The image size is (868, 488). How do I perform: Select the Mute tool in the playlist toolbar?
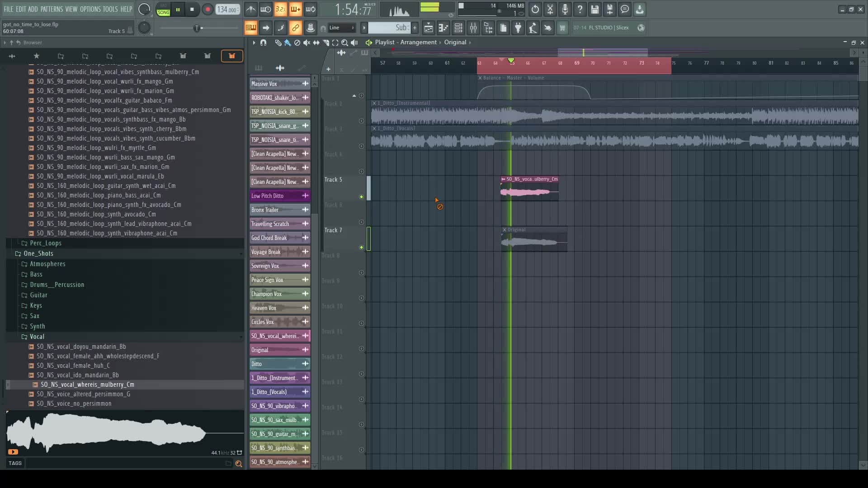307,42
